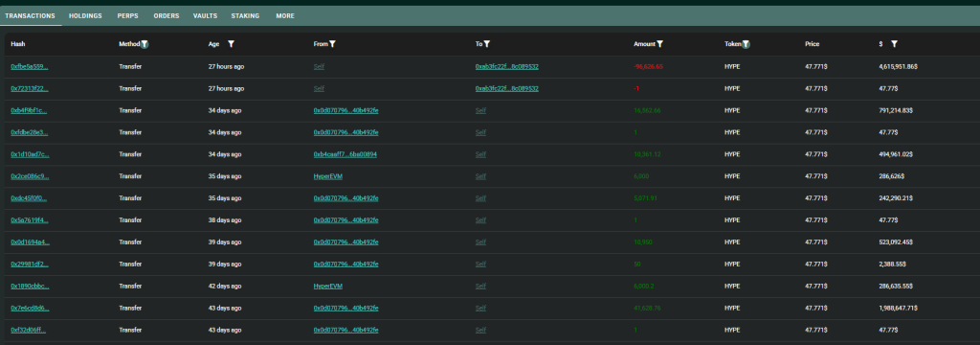Open the Perps tab

127,15
